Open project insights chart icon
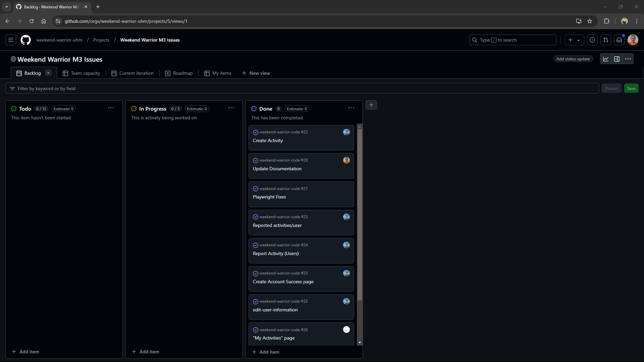 tap(606, 59)
